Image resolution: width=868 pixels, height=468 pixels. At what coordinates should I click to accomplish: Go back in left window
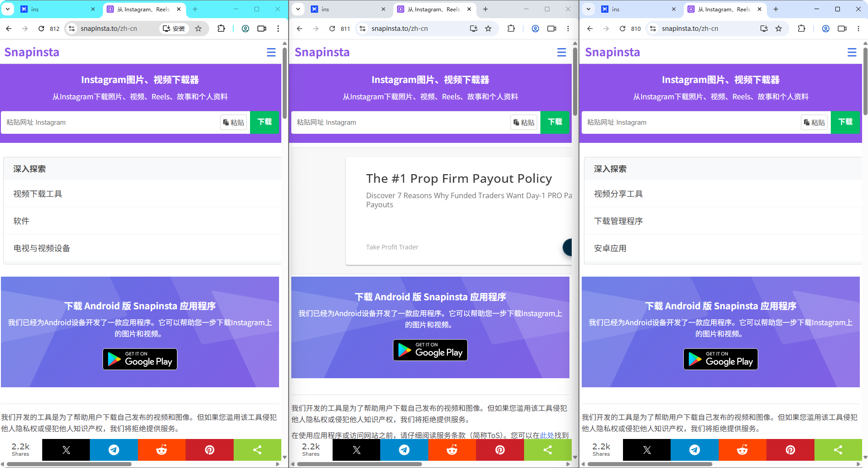[x=9, y=29]
